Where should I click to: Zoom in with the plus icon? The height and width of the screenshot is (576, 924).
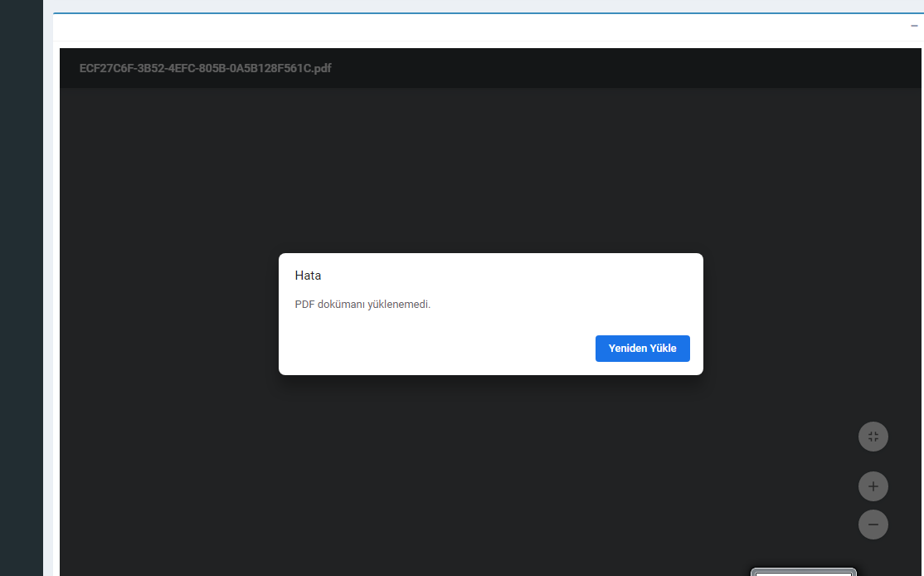(873, 486)
